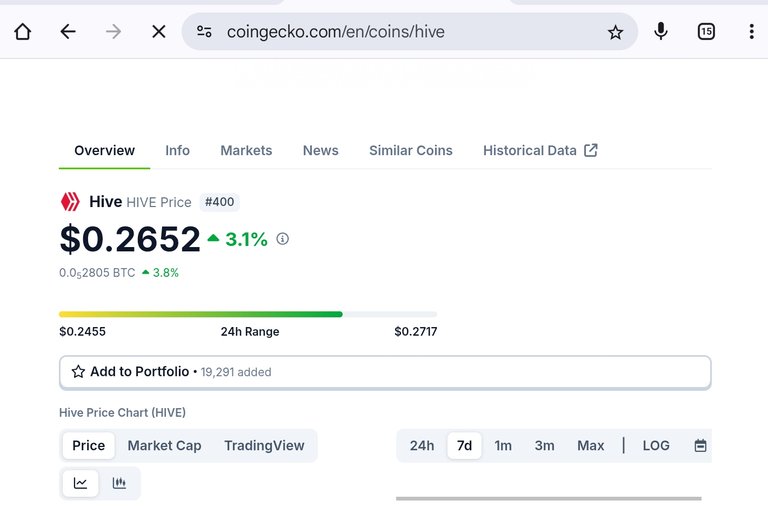Set chart range to 24h
The width and height of the screenshot is (768, 506).
coord(422,445)
